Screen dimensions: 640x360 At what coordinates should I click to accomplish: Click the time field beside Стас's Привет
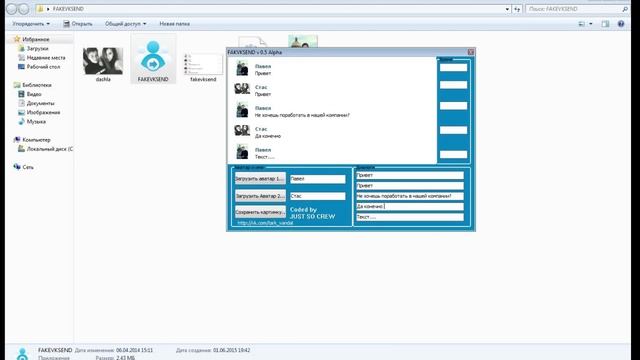point(453,85)
